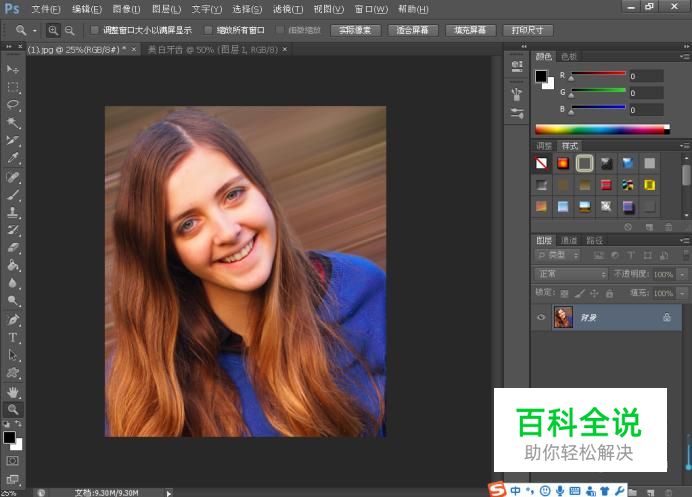Select the Move tool

tap(13, 68)
